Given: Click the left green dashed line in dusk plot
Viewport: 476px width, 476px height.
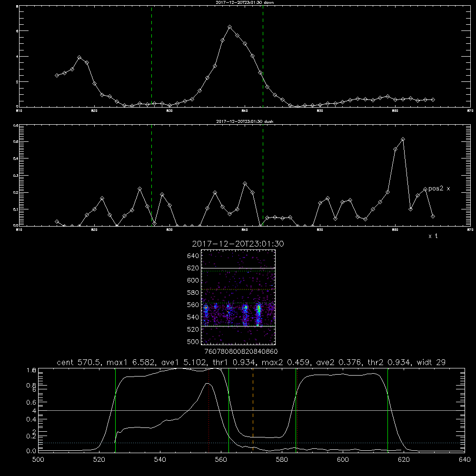Looking at the screenshot, I should click(151, 176).
